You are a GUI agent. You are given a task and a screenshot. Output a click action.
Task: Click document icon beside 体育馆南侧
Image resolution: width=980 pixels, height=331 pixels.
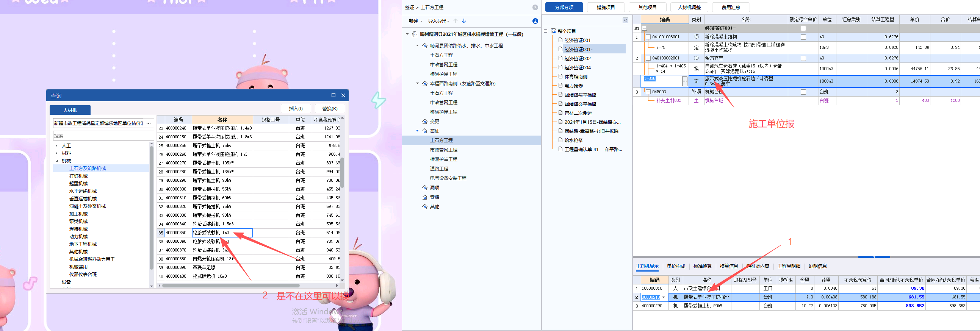(560, 77)
